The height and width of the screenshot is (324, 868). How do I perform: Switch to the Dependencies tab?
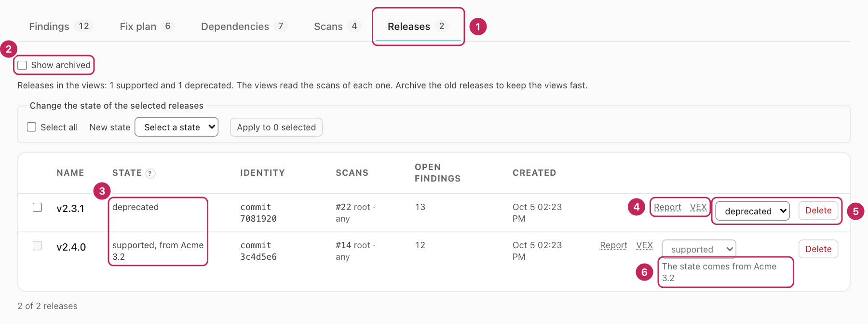point(244,26)
